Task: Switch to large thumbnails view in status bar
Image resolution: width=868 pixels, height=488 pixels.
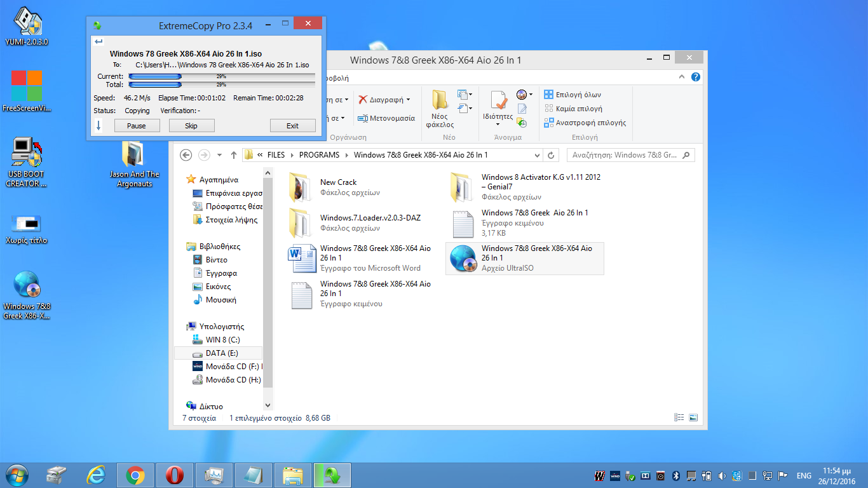Action: pyautogui.click(x=693, y=418)
